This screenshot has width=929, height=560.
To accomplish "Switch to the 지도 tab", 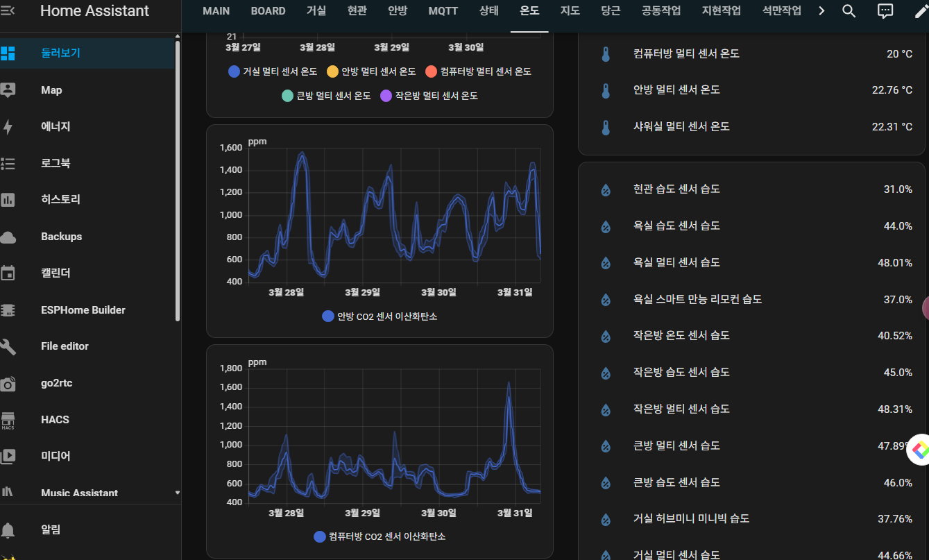I will (570, 11).
